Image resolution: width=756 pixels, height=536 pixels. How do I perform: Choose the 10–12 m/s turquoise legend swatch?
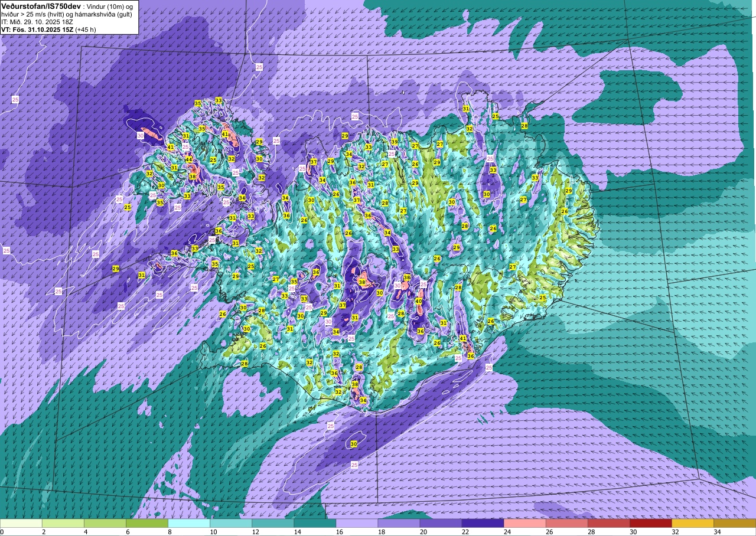(x=231, y=523)
